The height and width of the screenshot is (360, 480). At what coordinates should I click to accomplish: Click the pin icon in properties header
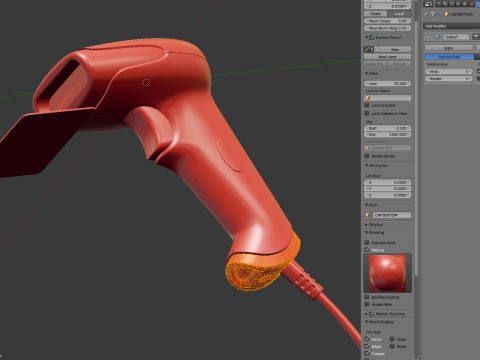pyautogui.click(x=426, y=14)
